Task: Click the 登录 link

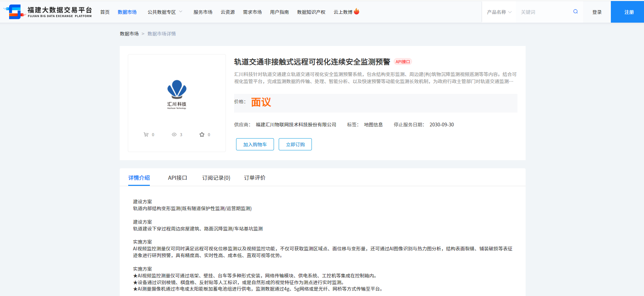Action: 597,12
